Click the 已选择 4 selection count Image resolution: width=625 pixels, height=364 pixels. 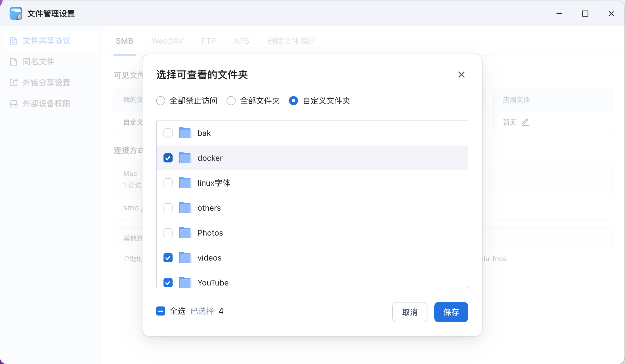pos(207,311)
